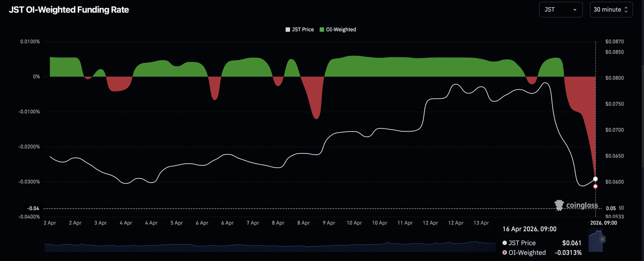The width and height of the screenshot is (644, 261).
Task: Toggle the OI-Weighted series label
Action: (341, 30)
